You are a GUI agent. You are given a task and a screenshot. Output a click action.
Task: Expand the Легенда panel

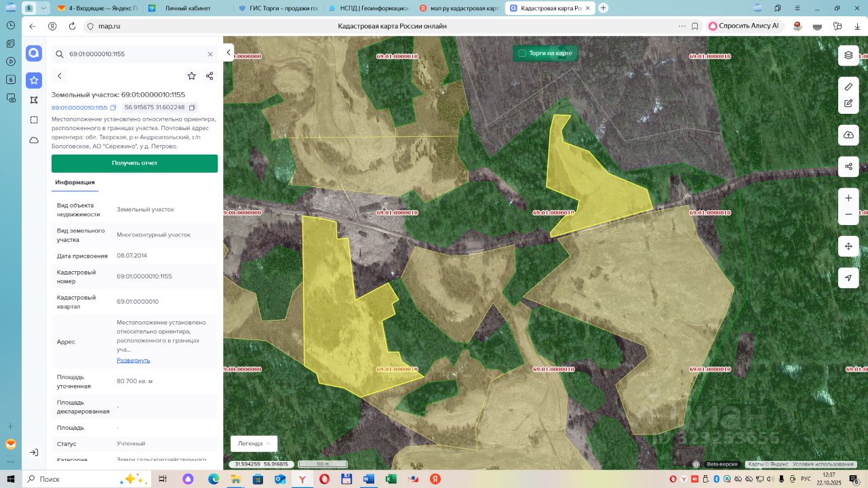tap(254, 443)
